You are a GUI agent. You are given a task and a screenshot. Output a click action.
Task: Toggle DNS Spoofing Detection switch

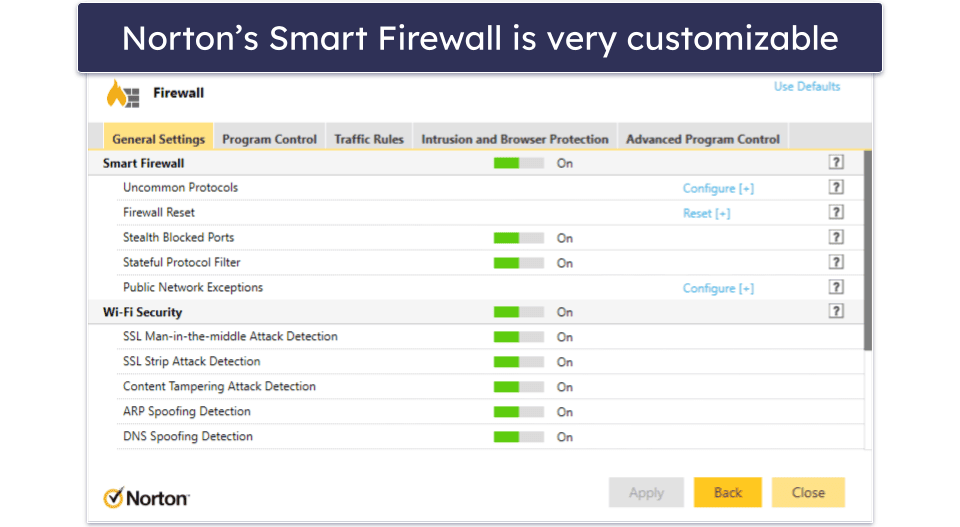click(519, 437)
